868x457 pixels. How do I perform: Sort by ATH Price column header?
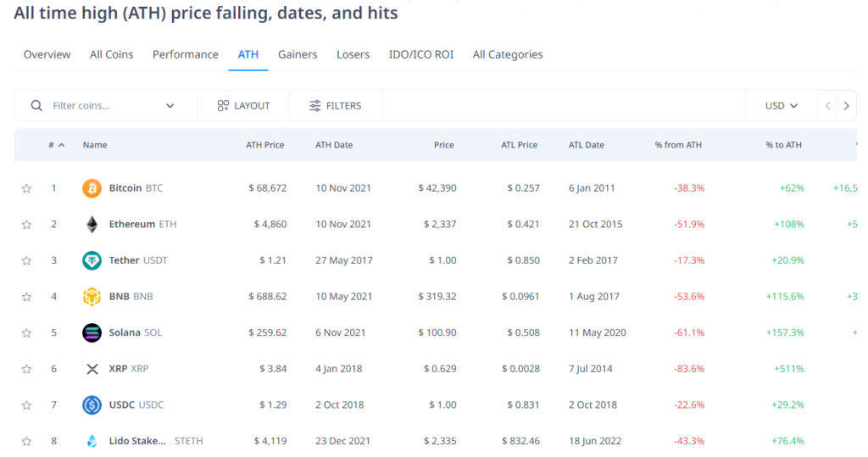pos(265,145)
